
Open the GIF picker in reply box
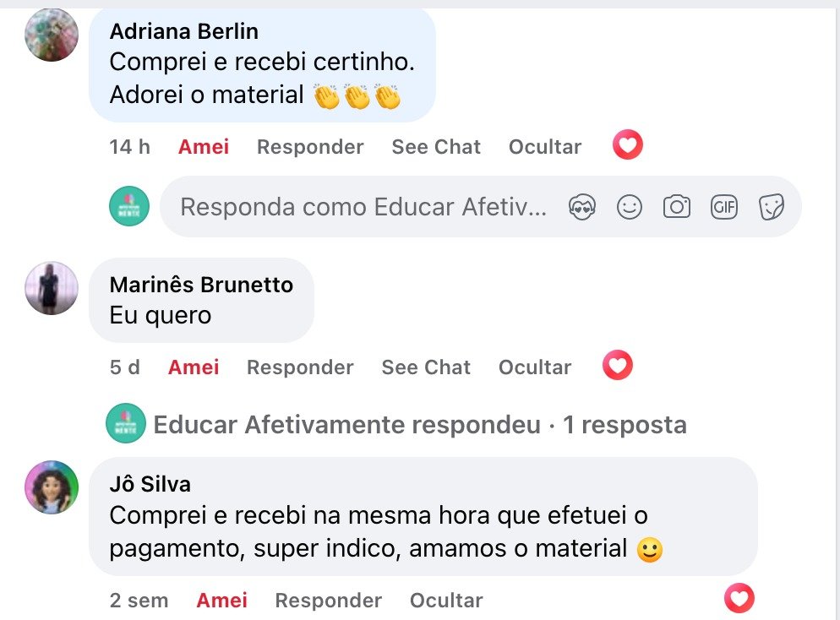(x=724, y=207)
